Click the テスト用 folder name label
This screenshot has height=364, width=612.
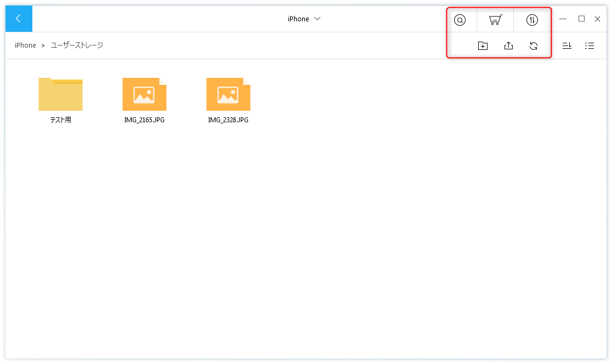click(x=60, y=120)
